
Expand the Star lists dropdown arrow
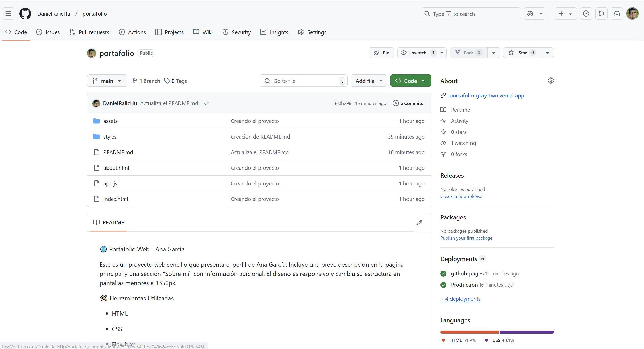point(548,53)
